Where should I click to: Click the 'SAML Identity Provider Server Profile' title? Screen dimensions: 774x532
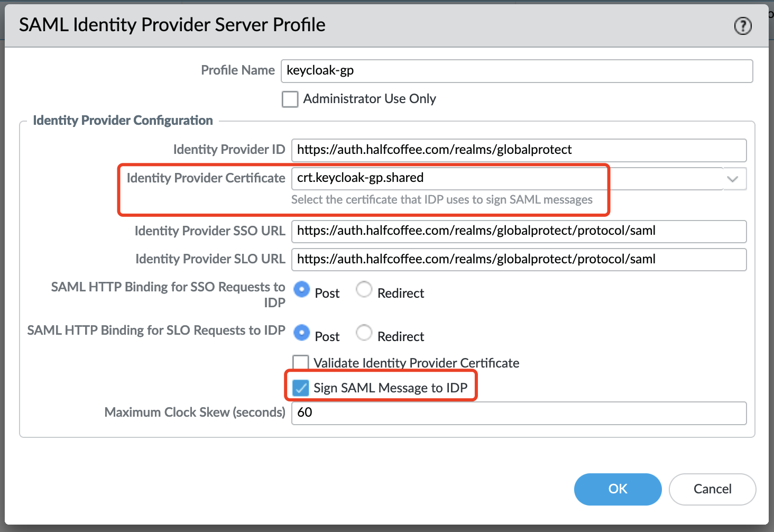[172, 25]
